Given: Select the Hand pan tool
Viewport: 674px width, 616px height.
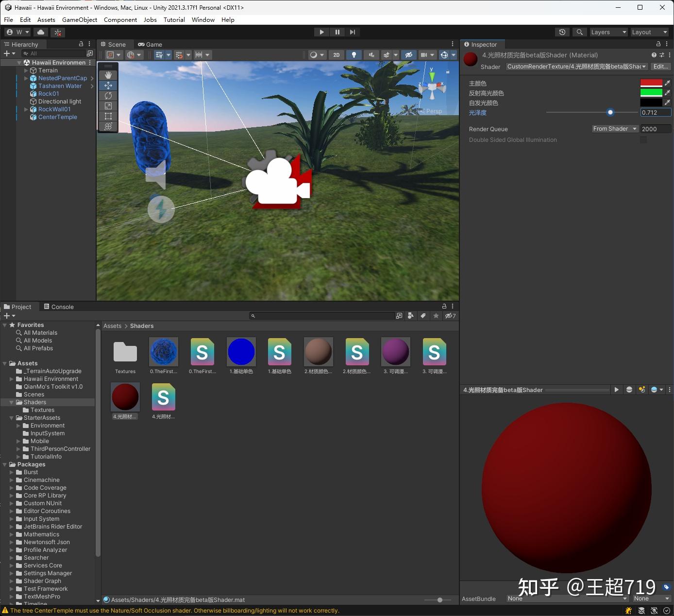Looking at the screenshot, I should (x=108, y=74).
